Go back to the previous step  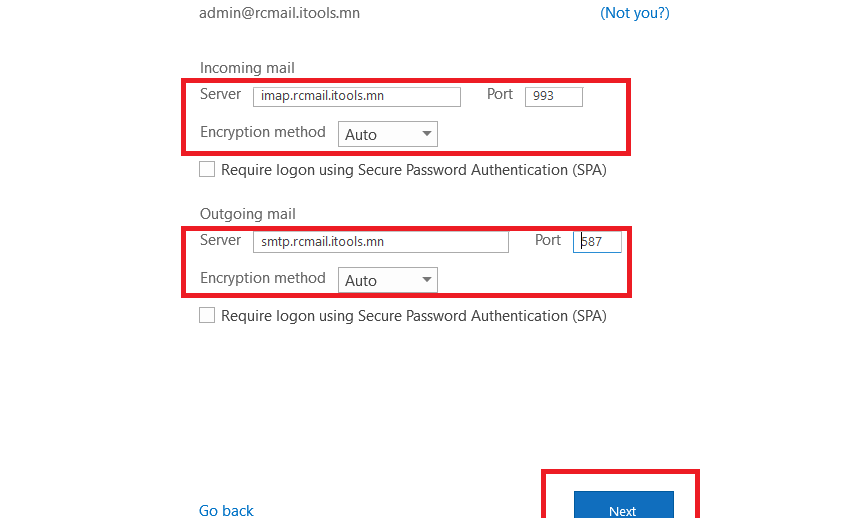tap(226, 511)
